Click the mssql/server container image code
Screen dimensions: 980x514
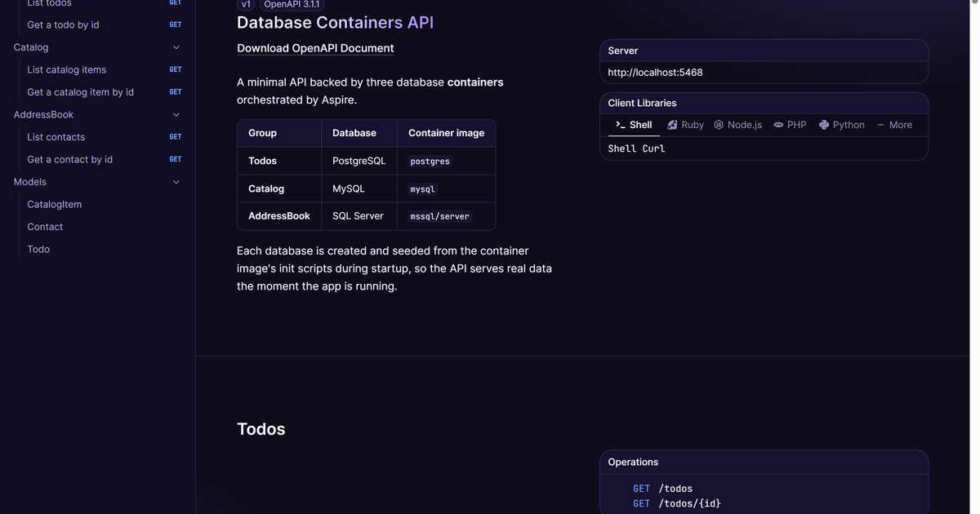439,217
